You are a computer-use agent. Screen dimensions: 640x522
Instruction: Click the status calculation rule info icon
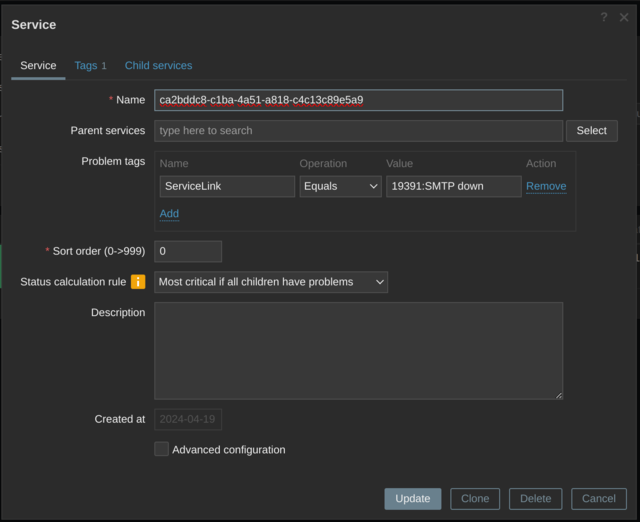(x=138, y=282)
